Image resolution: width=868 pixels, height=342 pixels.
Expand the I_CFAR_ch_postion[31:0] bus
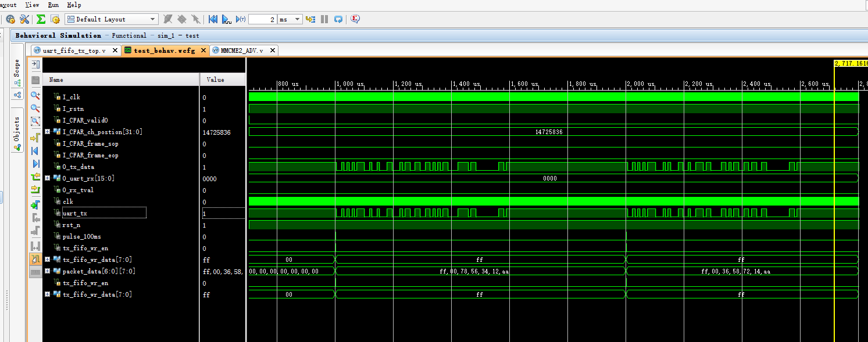tap(48, 132)
